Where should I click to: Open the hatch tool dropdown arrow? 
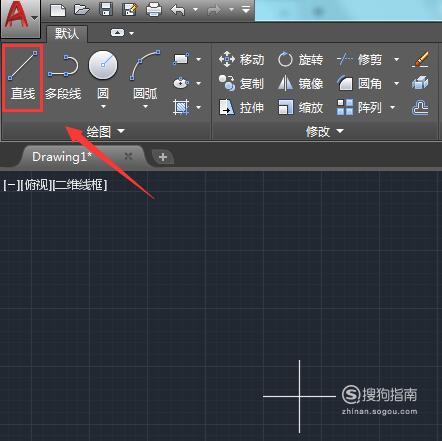point(199,107)
